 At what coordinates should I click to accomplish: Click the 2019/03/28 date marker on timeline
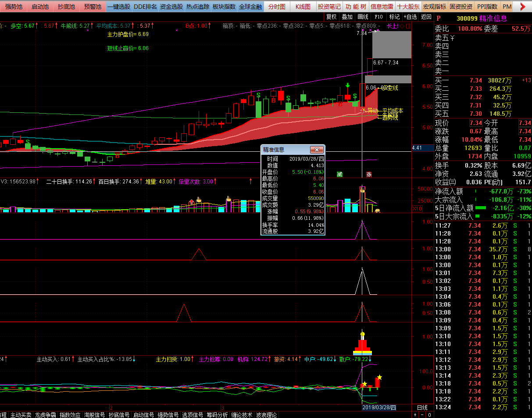[x=378, y=407]
